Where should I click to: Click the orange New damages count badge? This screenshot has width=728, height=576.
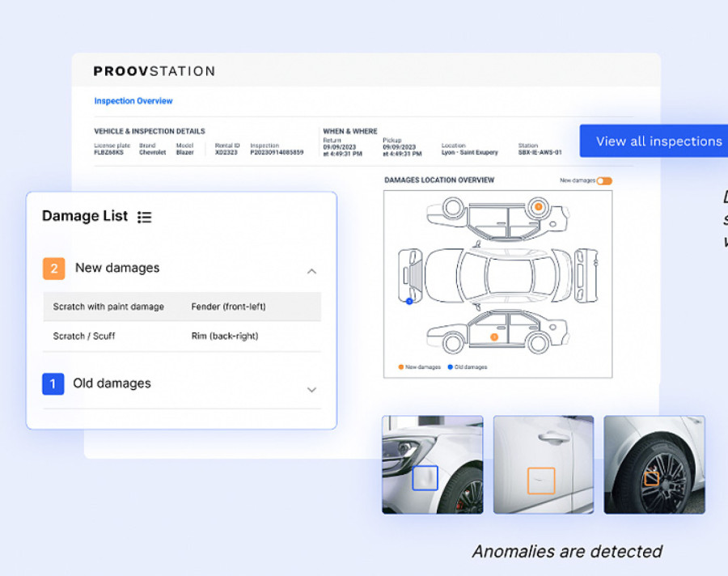[53, 269]
